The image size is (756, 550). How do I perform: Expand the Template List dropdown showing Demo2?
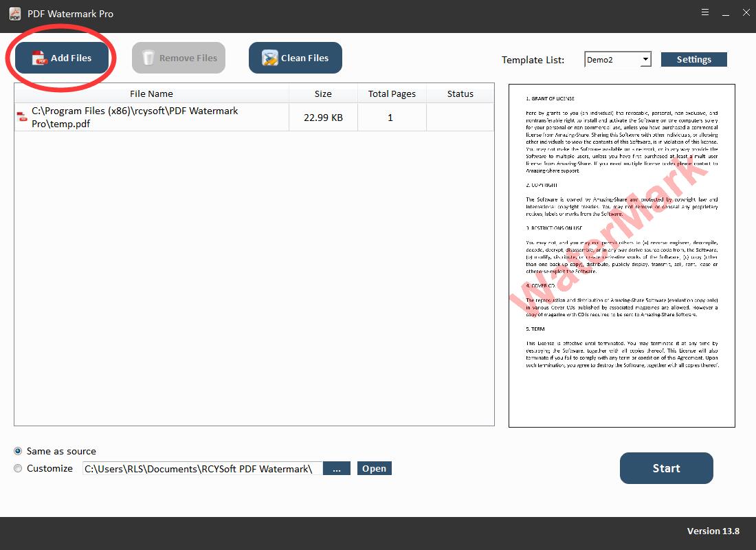(x=645, y=60)
